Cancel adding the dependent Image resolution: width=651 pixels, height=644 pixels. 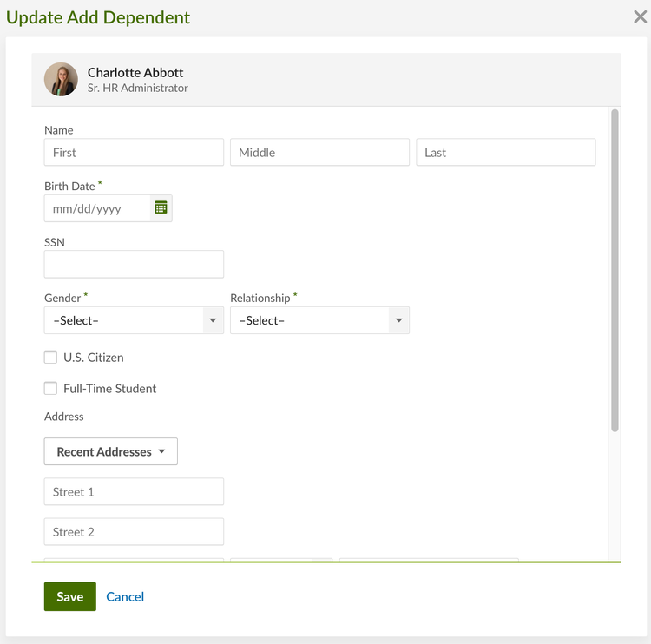point(125,596)
